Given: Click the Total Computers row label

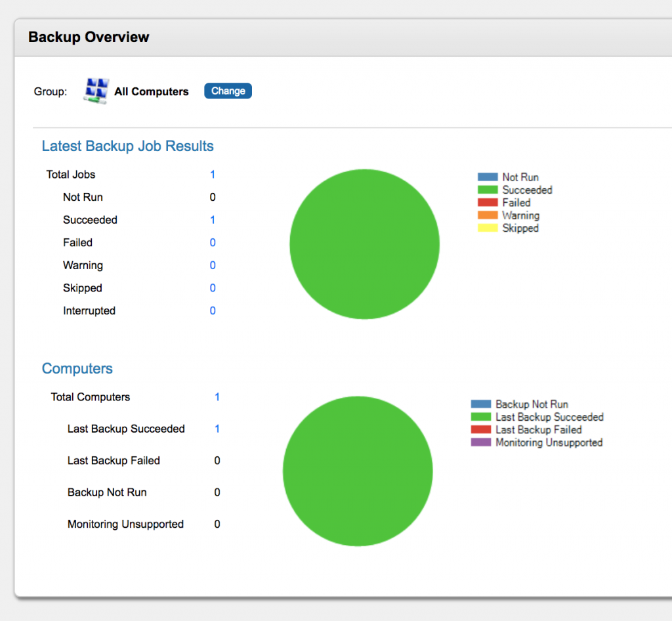Looking at the screenshot, I should click(x=91, y=397).
